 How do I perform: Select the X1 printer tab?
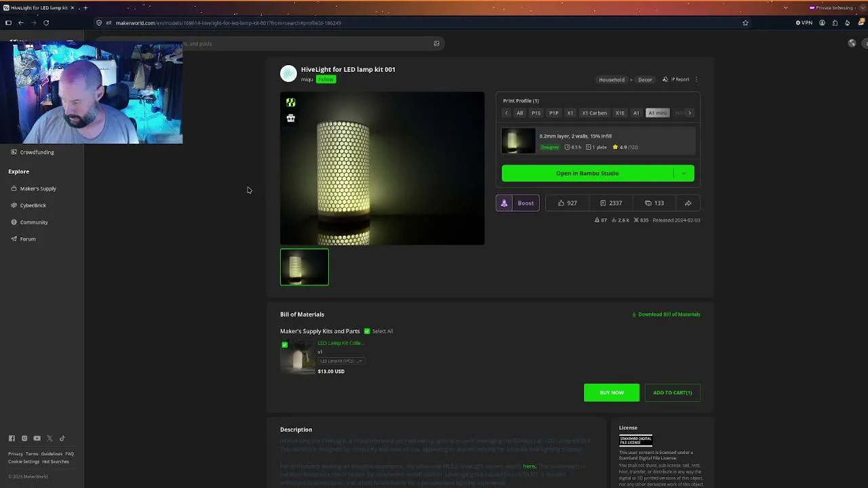(570, 113)
